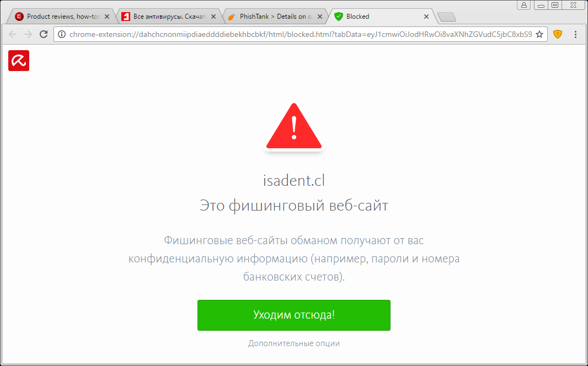The height and width of the screenshot is (366, 588).
Task: Open the Chrome user profile icon
Action: (x=524, y=5)
